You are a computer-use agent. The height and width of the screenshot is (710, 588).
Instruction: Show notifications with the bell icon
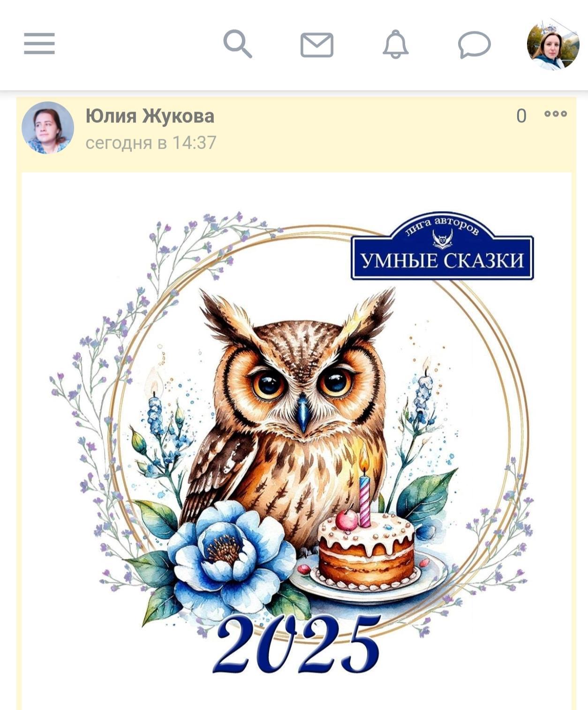coord(396,45)
